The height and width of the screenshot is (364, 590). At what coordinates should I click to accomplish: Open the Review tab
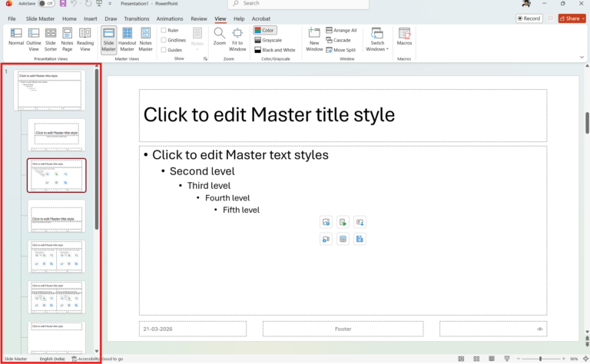pos(199,18)
